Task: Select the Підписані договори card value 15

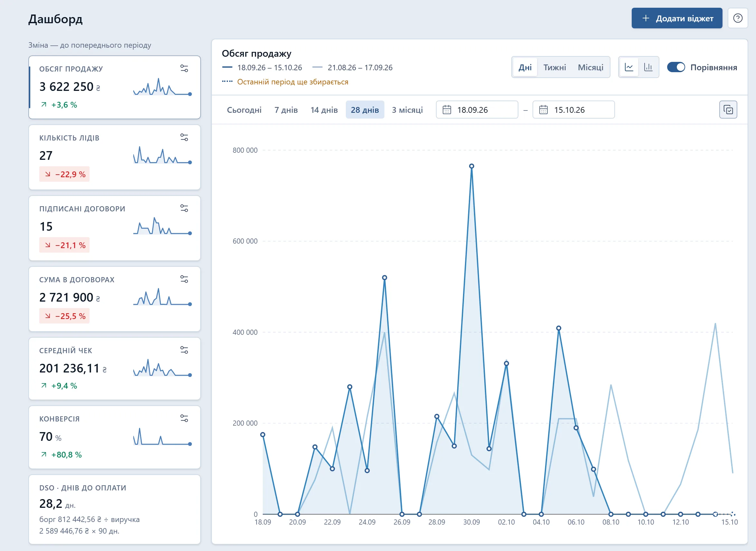Action: [46, 227]
